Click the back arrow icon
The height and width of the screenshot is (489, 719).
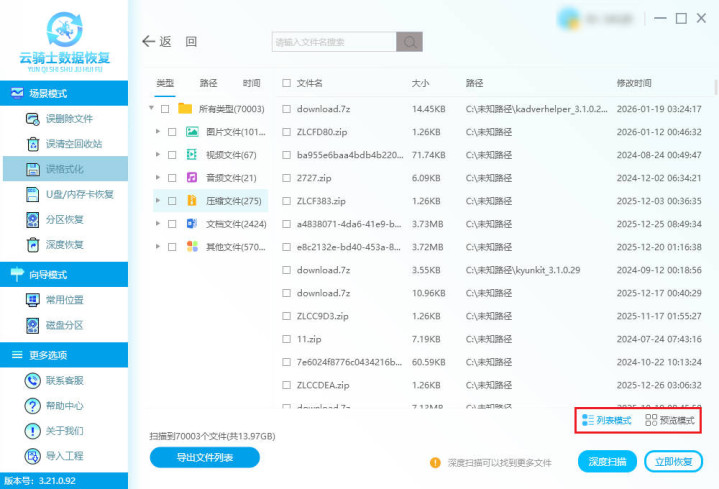click(148, 41)
